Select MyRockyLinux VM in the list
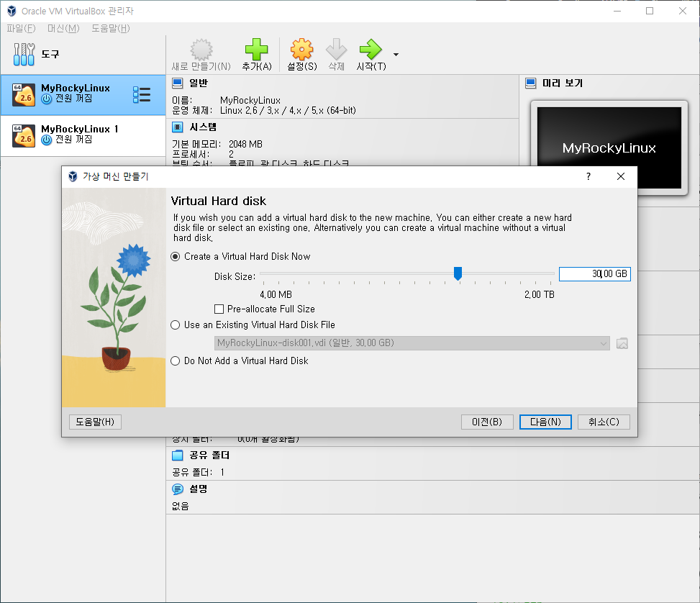The width and height of the screenshot is (700, 603). 83,95
